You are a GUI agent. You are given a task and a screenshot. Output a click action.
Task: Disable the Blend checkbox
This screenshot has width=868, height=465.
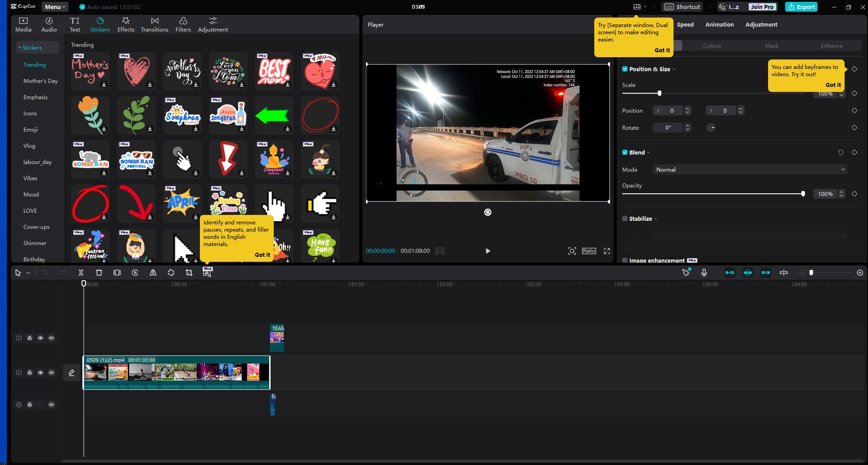[x=625, y=152]
